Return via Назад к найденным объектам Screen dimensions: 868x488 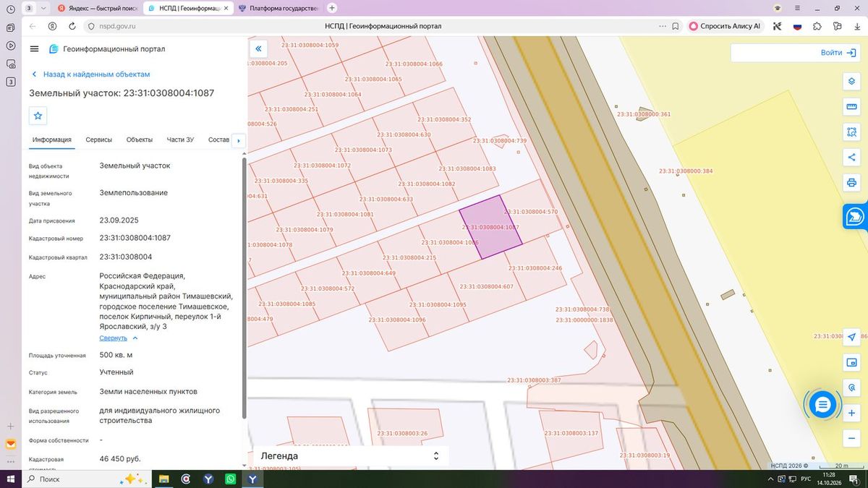pos(90,74)
